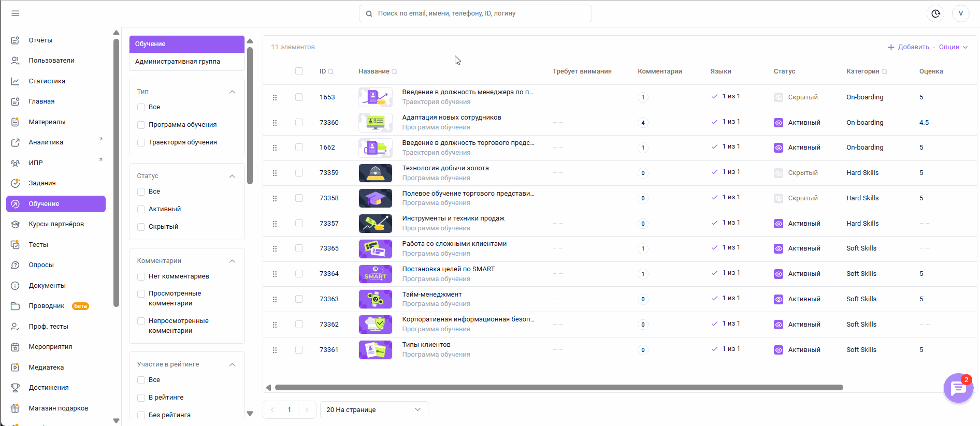This screenshot has height=426, width=980.
Task: Click the Тесты sidebar icon
Action: (16, 245)
